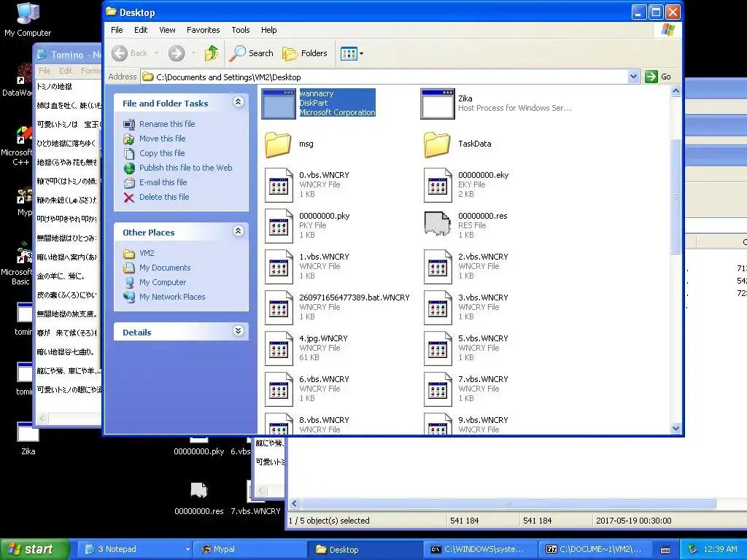Click the address bar path field

[384, 77]
